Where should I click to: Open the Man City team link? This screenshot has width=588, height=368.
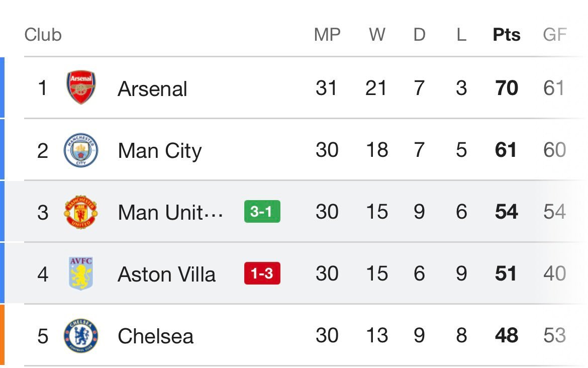tap(159, 151)
